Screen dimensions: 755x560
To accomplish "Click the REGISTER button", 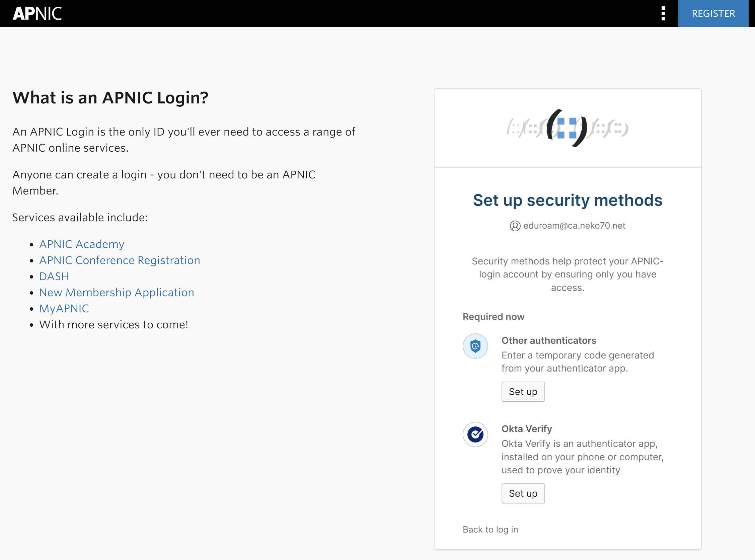I will [713, 14].
